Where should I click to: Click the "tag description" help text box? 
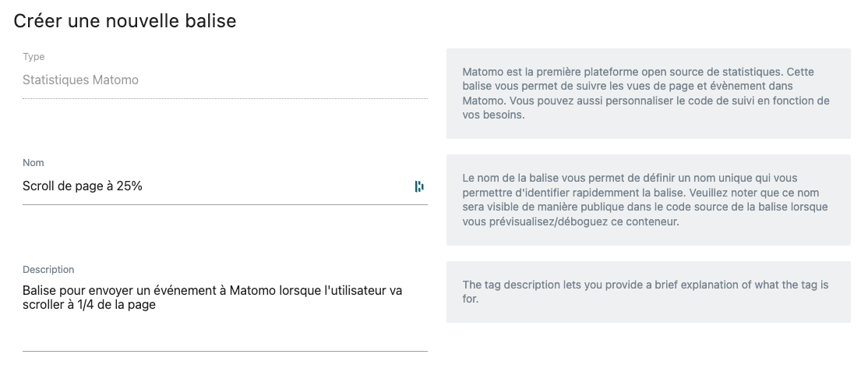(x=647, y=292)
